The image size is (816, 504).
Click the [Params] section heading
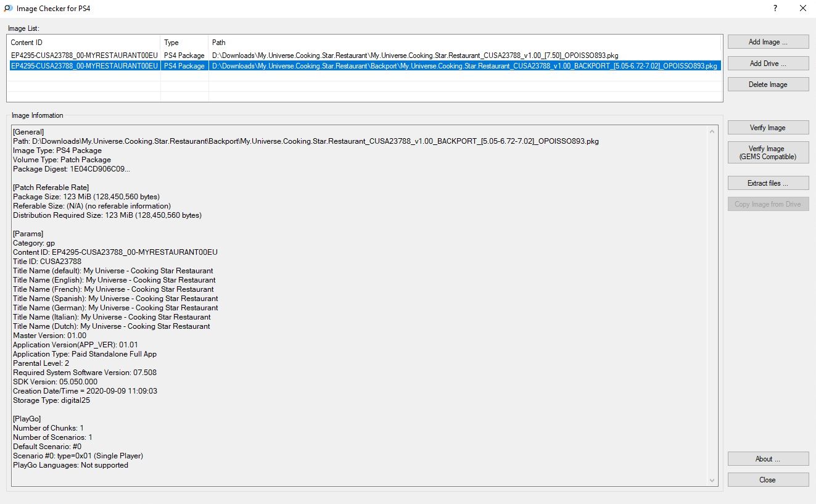[x=28, y=234]
